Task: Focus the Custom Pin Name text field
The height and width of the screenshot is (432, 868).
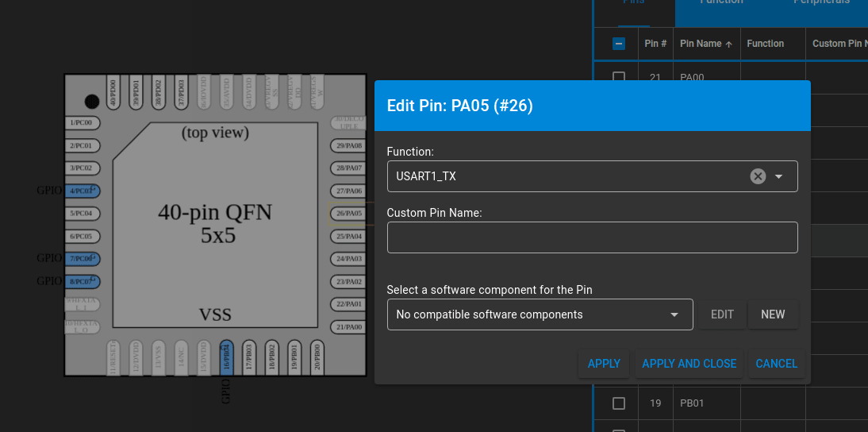Action: [592, 237]
